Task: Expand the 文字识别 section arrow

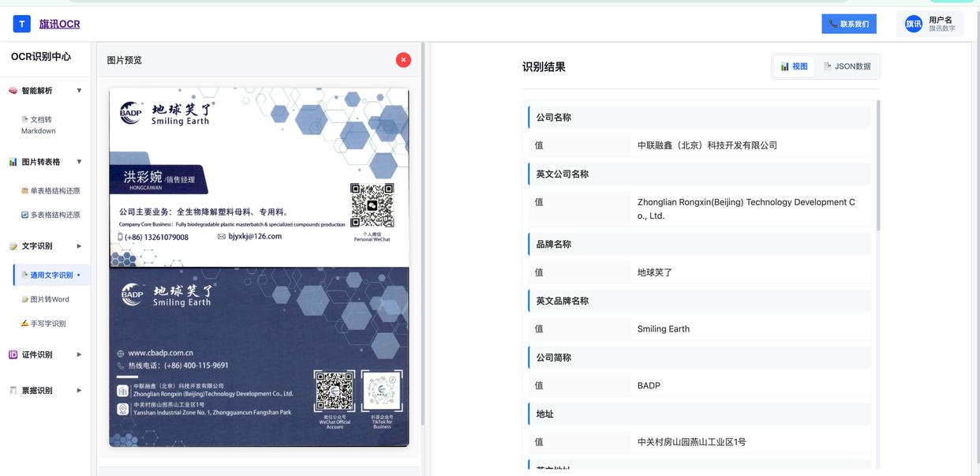Action: point(79,246)
